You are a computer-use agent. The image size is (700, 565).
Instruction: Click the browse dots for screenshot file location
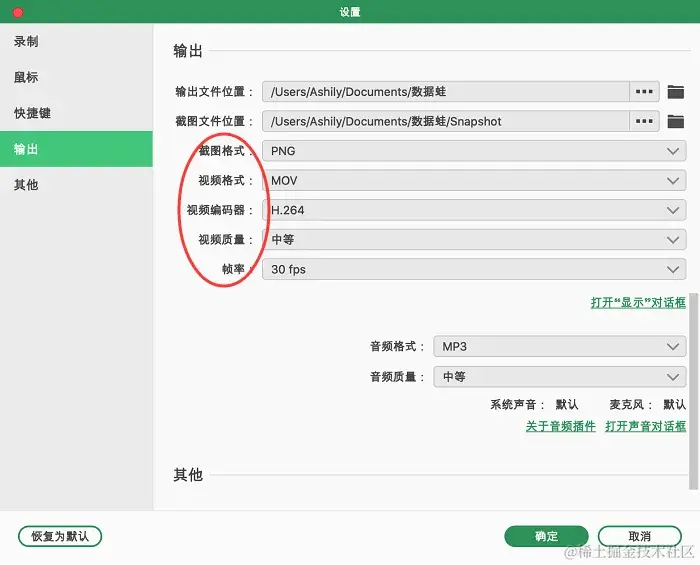[644, 121]
